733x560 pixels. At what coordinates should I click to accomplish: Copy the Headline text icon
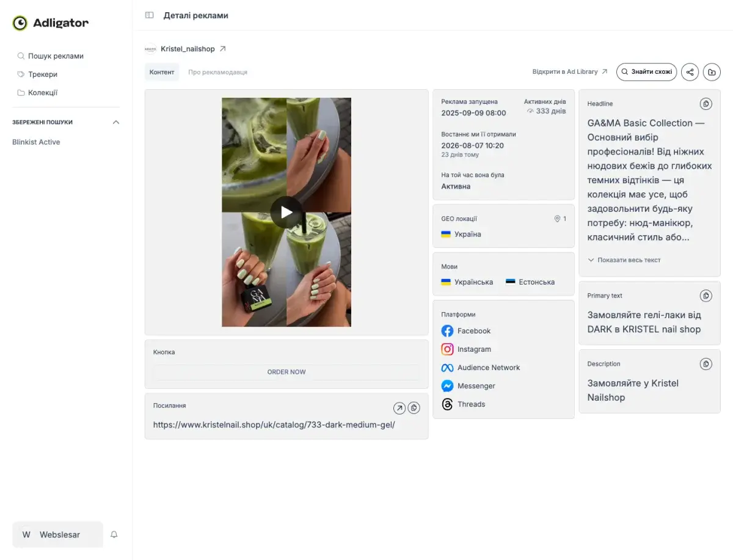coord(706,104)
